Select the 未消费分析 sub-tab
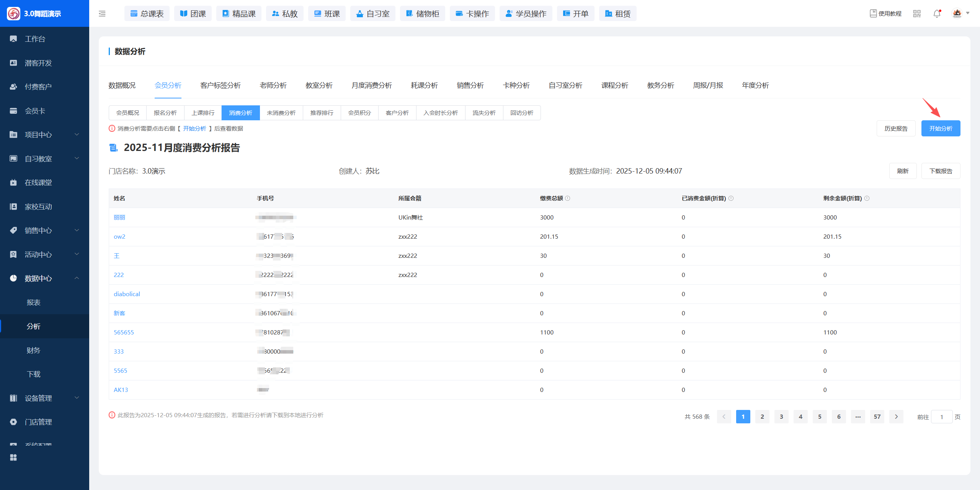The height and width of the screenshot is (490, 980). point(281,113)
